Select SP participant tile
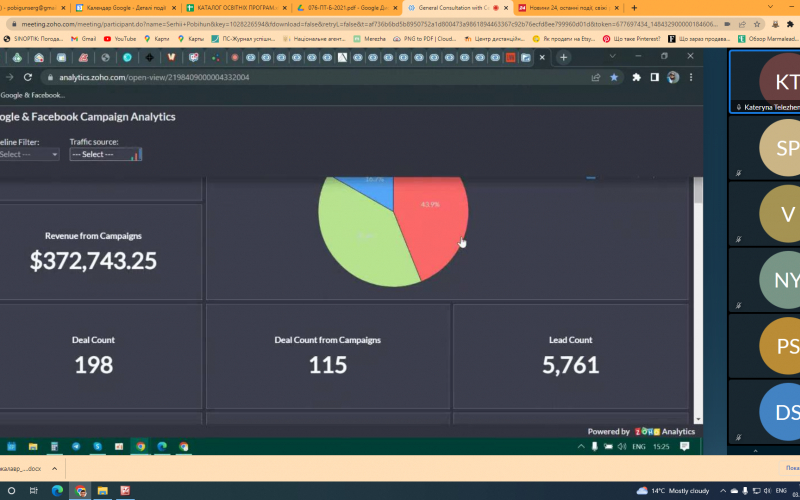 [x=765, y=148]
